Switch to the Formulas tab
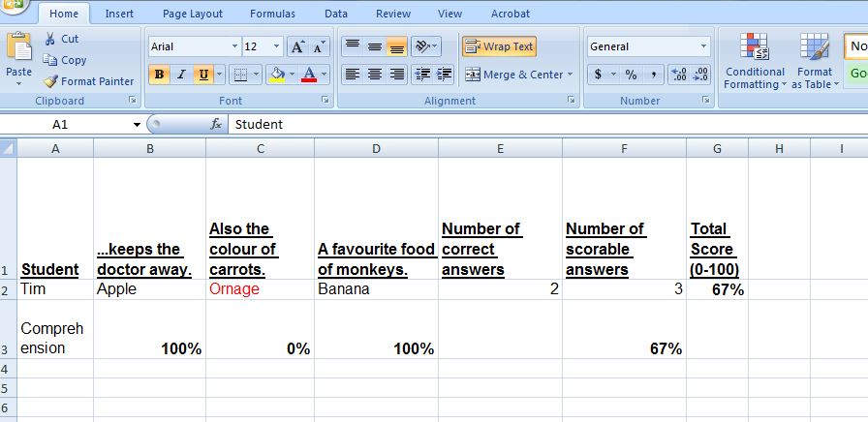Viewport: 868px width, 422px height. tap(272, 14)
